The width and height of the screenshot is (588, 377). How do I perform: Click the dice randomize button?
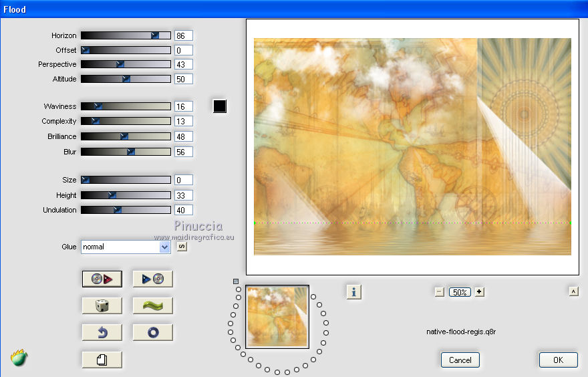point(102,305)
